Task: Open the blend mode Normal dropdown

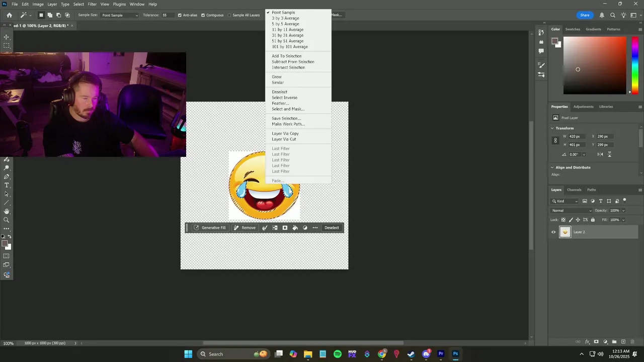Action: coord(572,211)
